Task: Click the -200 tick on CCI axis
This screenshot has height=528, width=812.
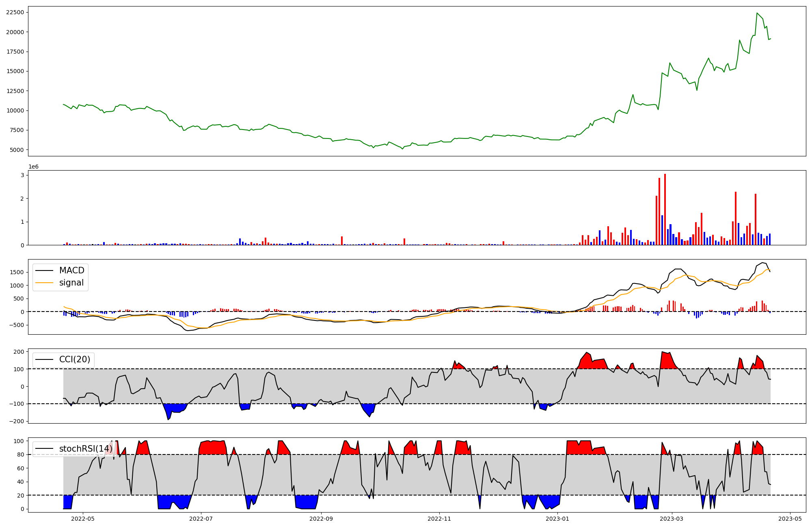Action: point(17,421)
